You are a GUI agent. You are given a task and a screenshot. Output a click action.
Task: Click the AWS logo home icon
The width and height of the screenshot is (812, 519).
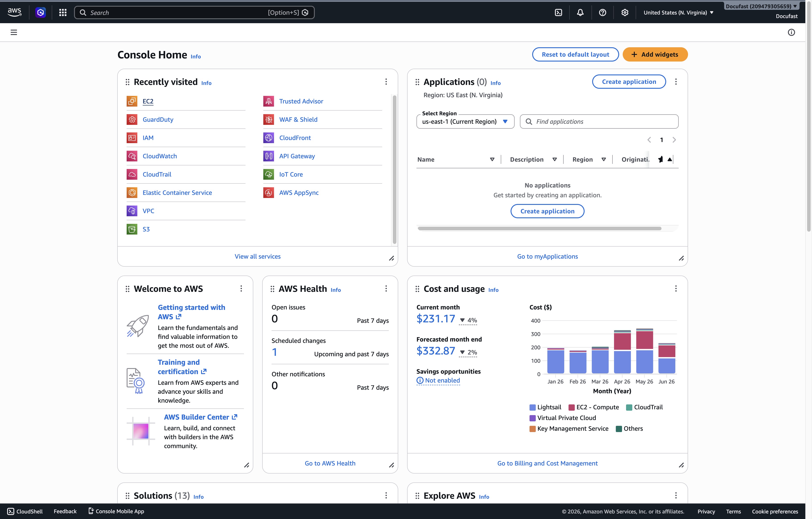pyautogui.click(x=14, y=12)
